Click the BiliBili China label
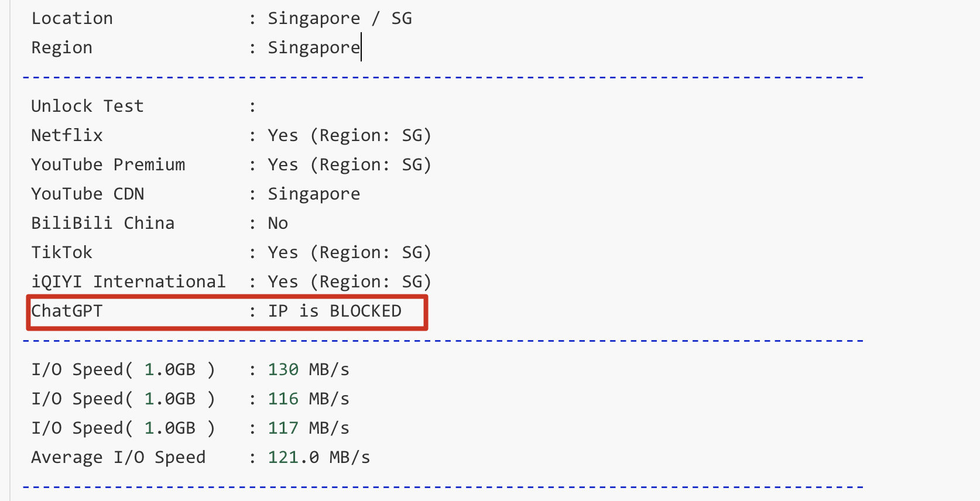Viewport: 980px width, 501px height. click(102, 224)
